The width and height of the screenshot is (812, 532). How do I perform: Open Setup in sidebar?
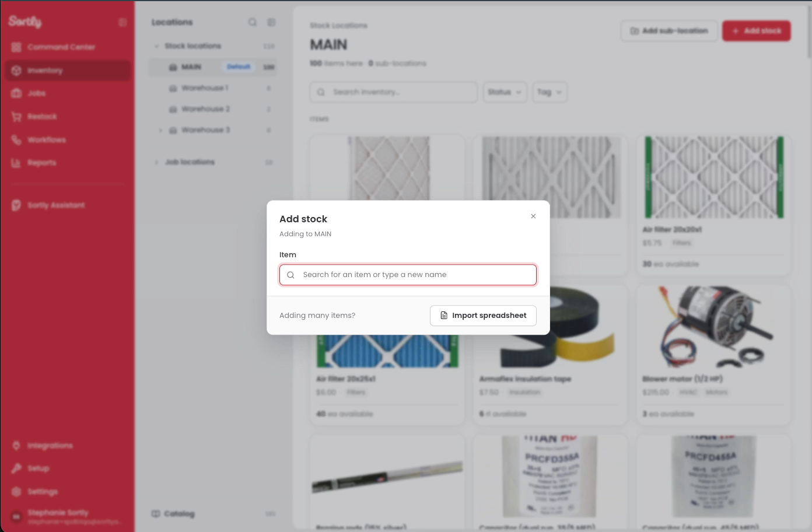point(68,468)
